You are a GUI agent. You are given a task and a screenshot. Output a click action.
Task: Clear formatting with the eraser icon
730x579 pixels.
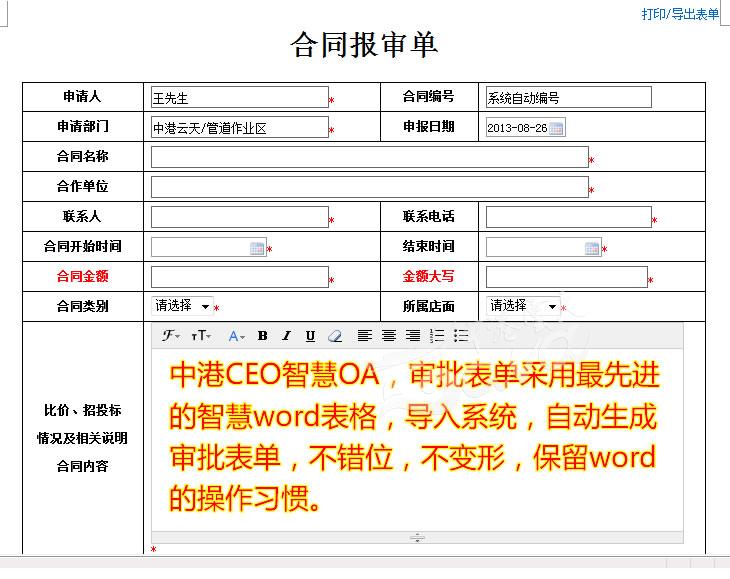click(x=335, y=336)
